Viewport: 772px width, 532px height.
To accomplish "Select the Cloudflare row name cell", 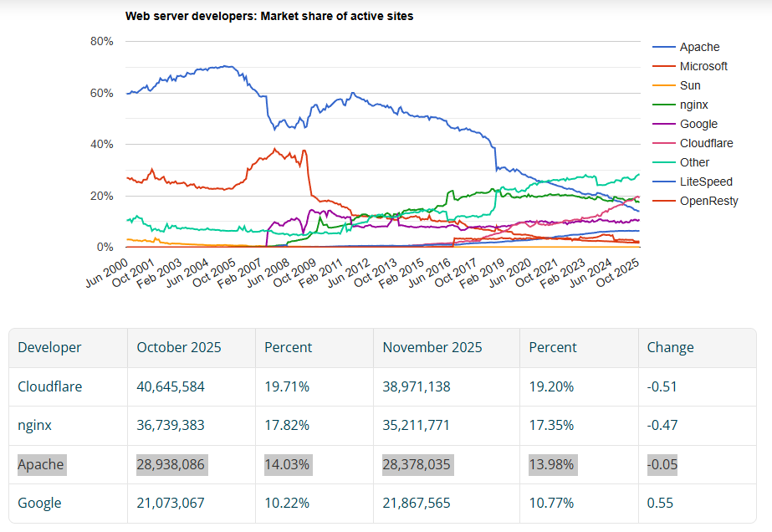I will click(x=49, y=386).
